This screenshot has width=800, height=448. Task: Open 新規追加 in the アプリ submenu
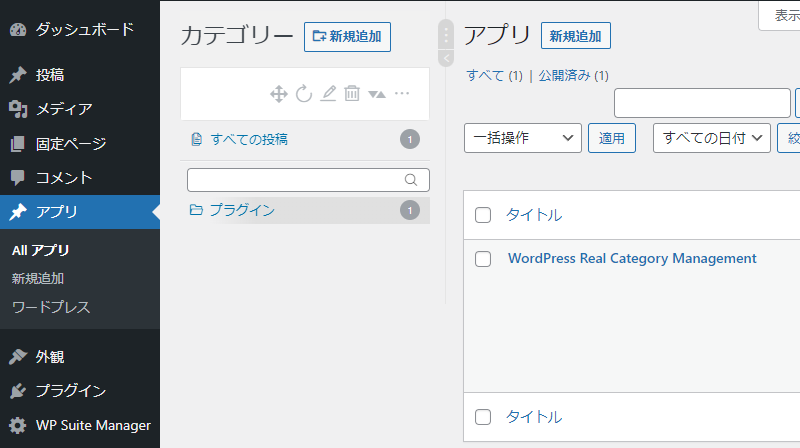pos(38,279)
